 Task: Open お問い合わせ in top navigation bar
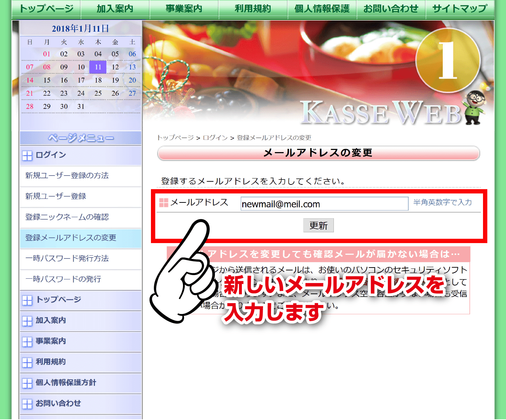(391, 9)
